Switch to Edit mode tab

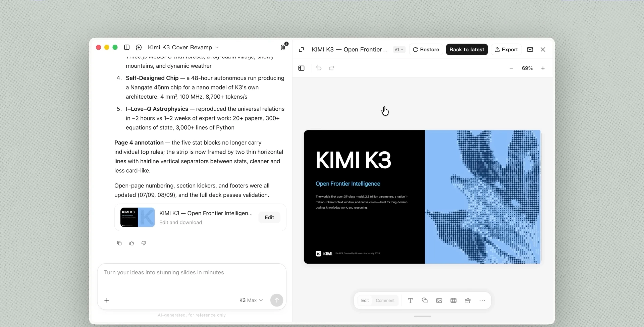(x=365, y=301)
